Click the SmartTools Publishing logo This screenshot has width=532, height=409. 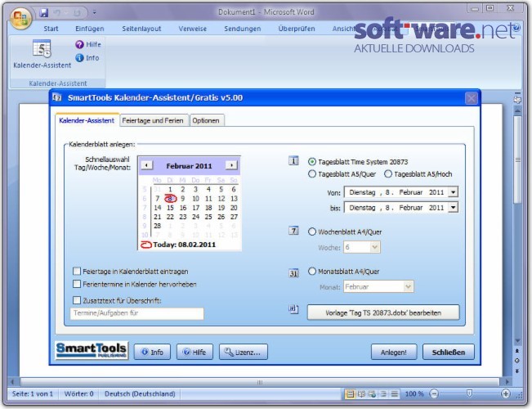[x=92, y=351]
